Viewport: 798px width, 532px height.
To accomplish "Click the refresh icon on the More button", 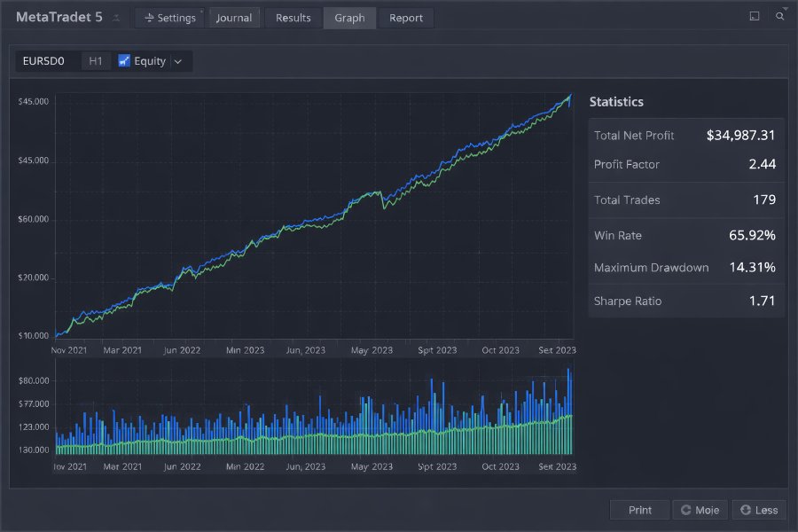I will click(x=686, y=509).
